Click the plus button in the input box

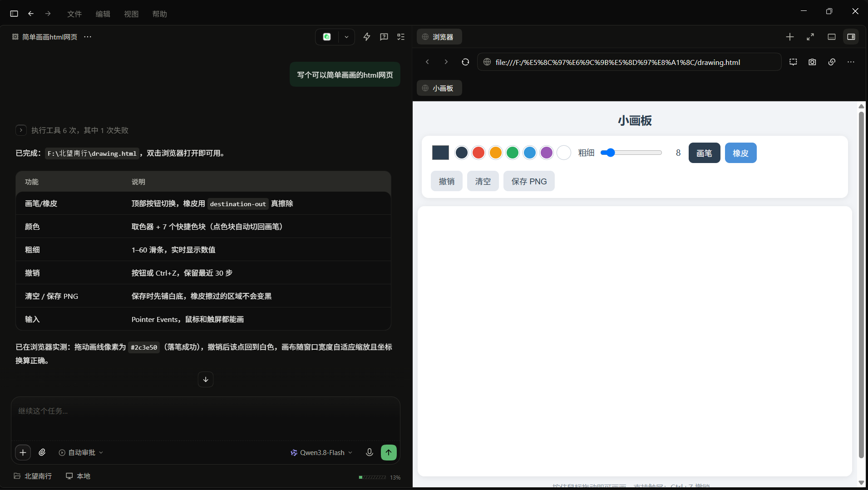[x=23, y=452]
